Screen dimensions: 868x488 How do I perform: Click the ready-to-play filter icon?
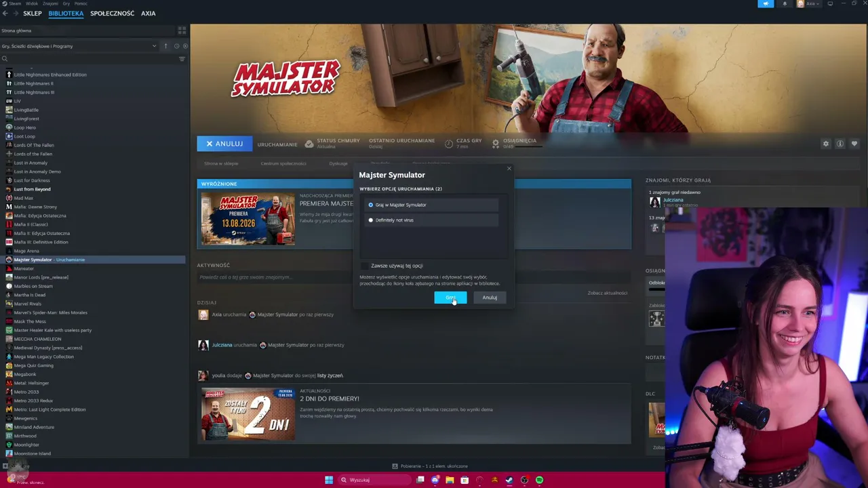coord(185,46)
